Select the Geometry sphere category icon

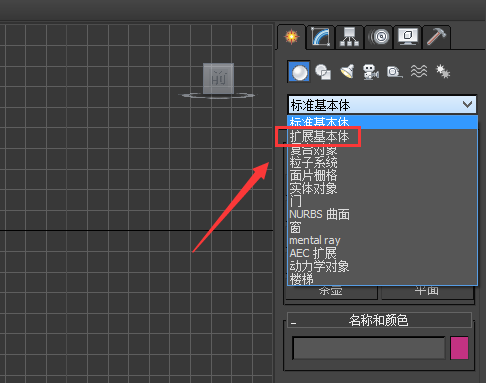pos(299,71)
